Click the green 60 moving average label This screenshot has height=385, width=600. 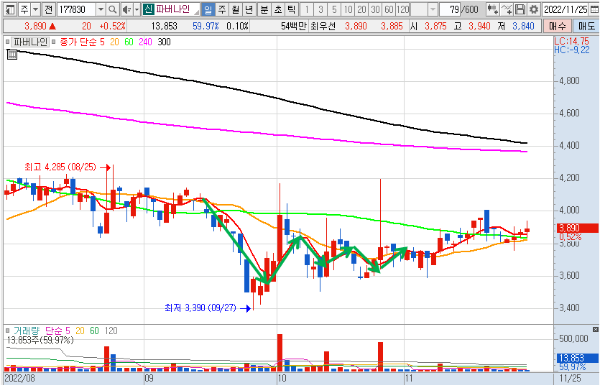(129, 42)
